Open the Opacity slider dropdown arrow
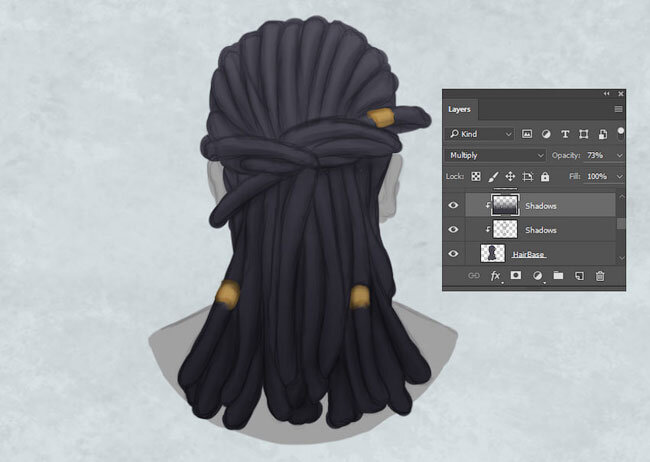 point(619,156)
